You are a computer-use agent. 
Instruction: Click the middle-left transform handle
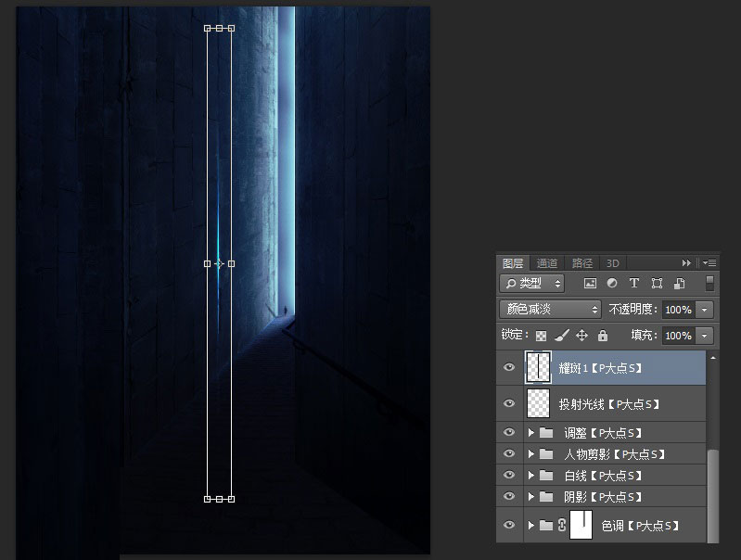click(207, 263)
